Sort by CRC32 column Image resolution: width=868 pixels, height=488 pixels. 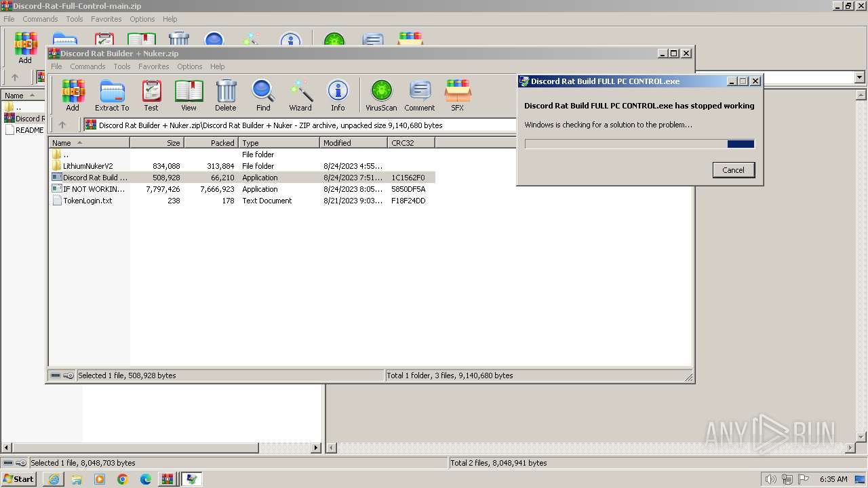[411, 143]
